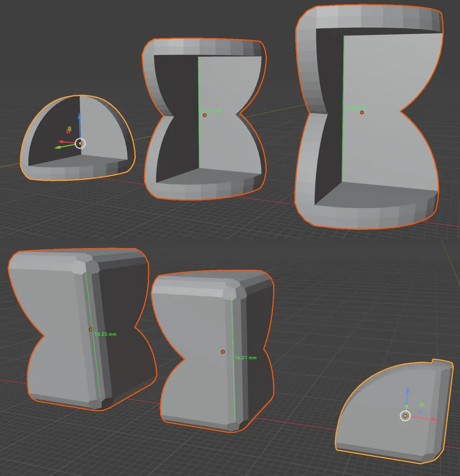Click origin dot of solid 18.25 mm hourglass
460x476 pixels.
point(91,329)
